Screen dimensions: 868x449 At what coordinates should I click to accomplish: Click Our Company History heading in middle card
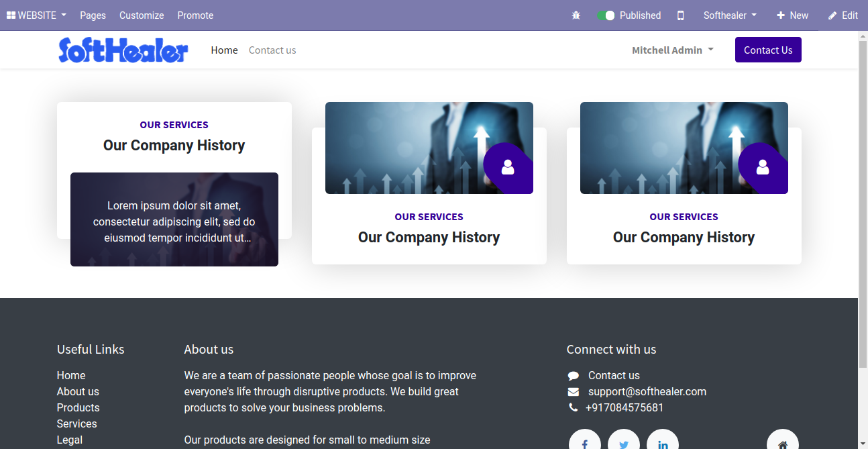click(x=429, y=238)
